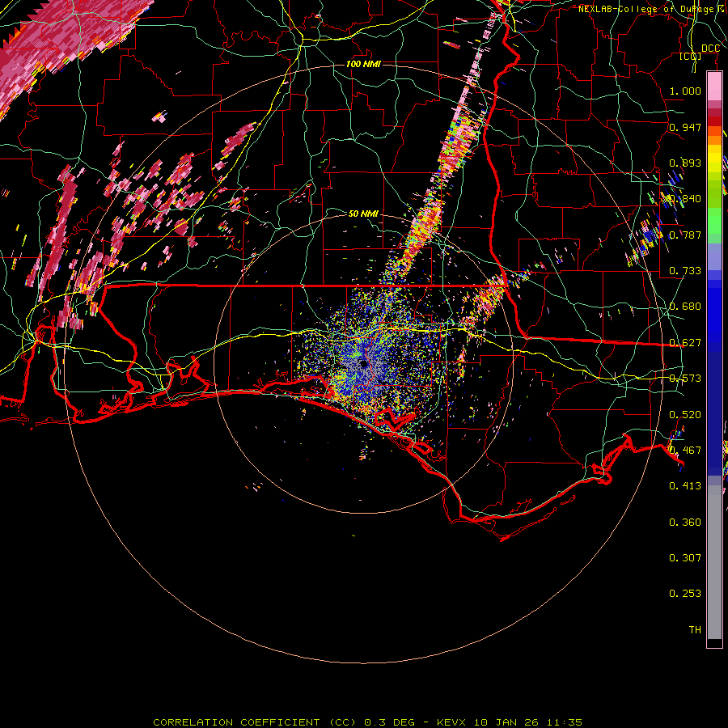The height and width of the screenshot is (728, 728).
Task: Click the 0.573 color scale value
Action: 685,379
